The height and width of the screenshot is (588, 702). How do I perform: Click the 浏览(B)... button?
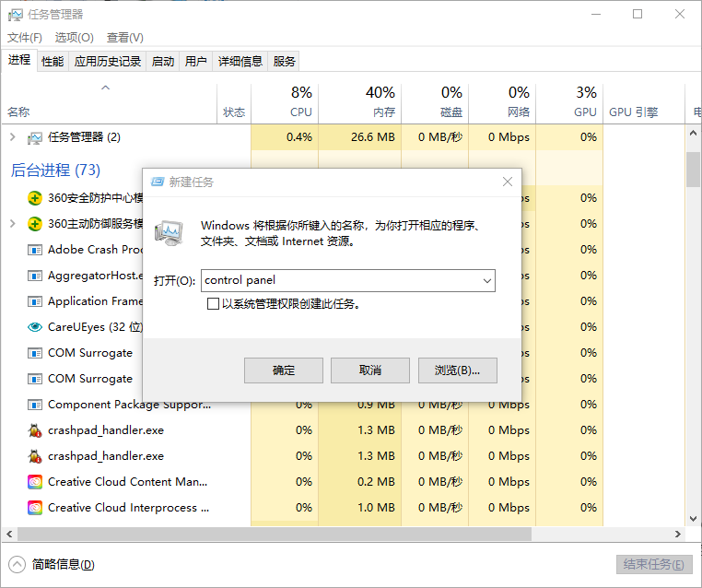[x=458, y=370]
